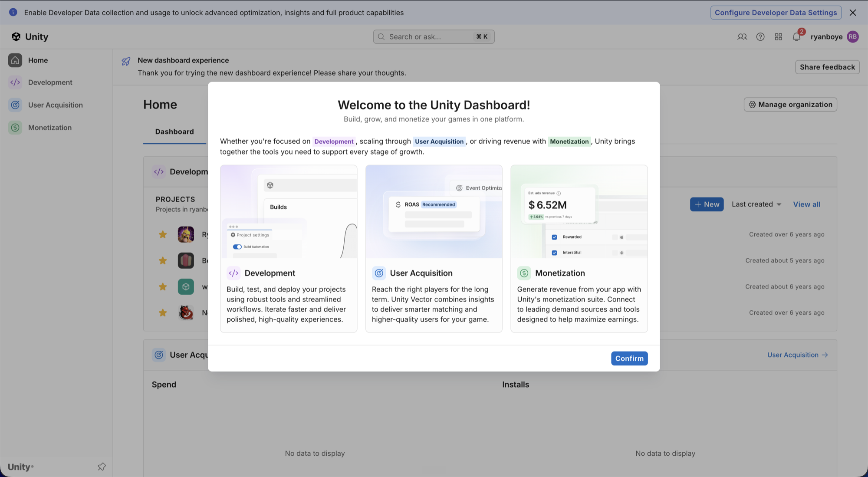Image resolution: width=868 pixels, height=477 pixels.
Task: Click the User Acquisition tag in dialog text
Action: [x=439, y=141]
